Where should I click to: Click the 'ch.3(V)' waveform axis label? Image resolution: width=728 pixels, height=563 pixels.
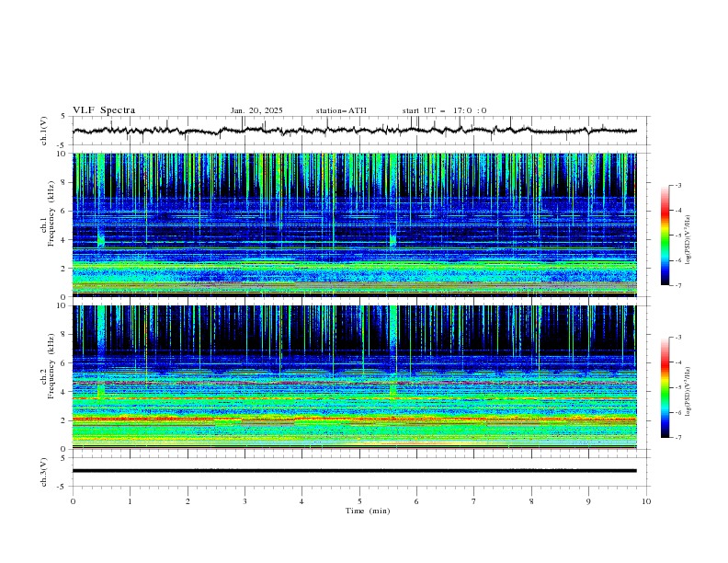point(44,472)
